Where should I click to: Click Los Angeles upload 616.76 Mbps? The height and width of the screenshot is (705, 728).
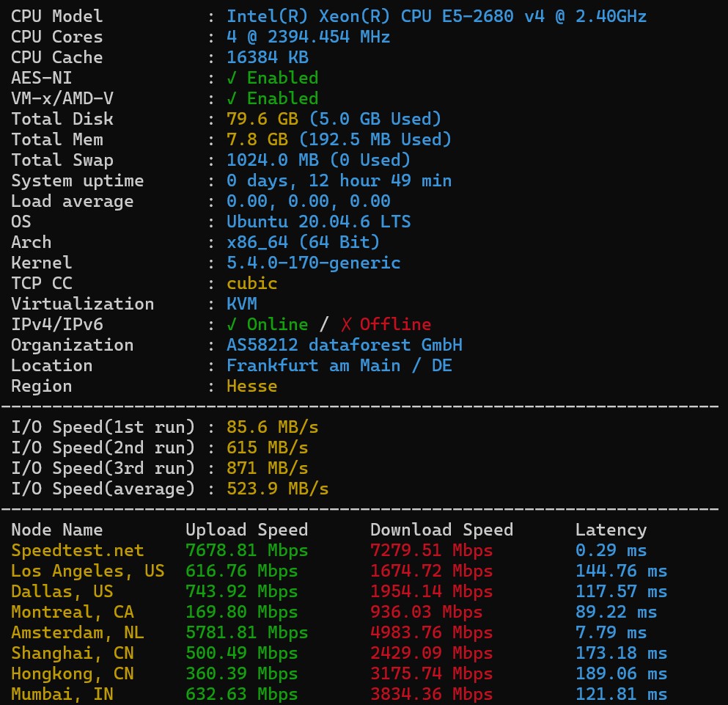tap(242, 571)
